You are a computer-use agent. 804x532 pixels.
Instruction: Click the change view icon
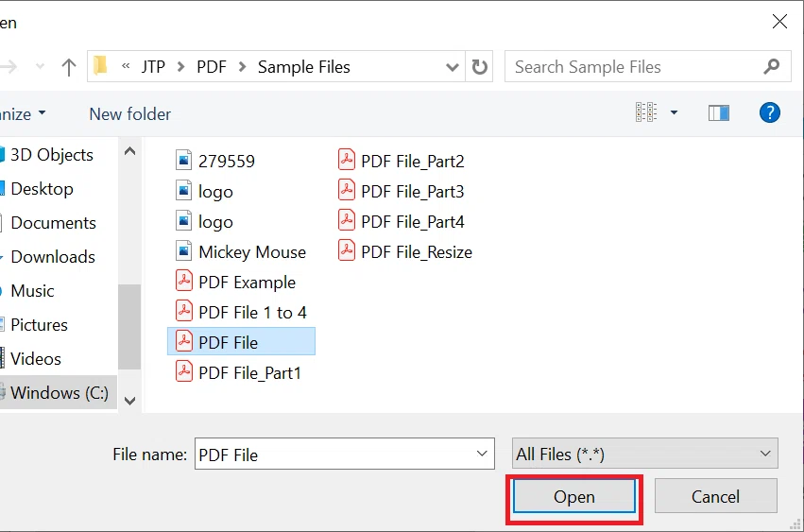[x=646, y=112]
